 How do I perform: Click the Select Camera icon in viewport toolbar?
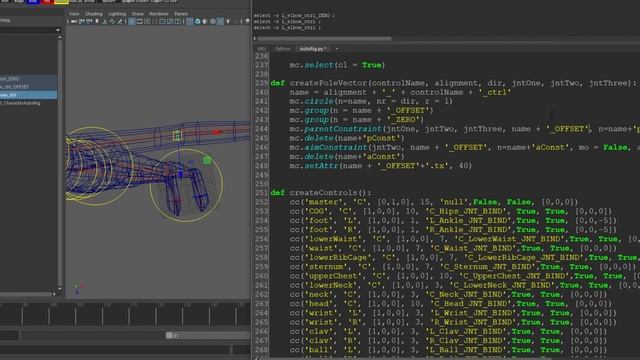(74, 21)
